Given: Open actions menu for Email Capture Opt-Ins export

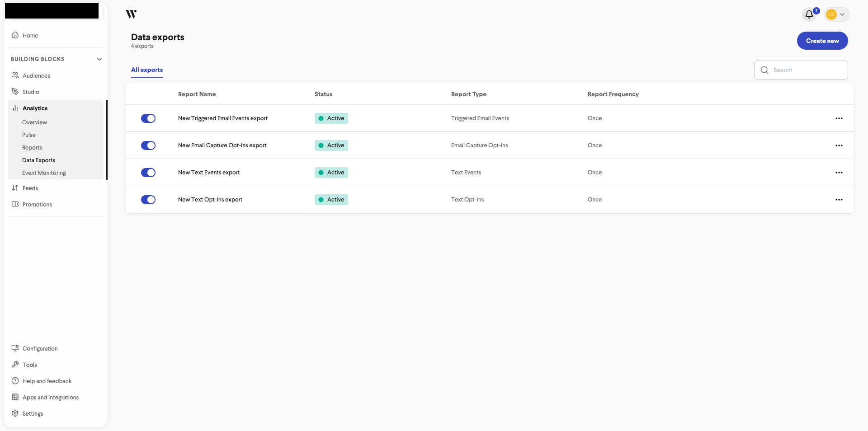Looking at the screenshot, I should pos(839,145).
